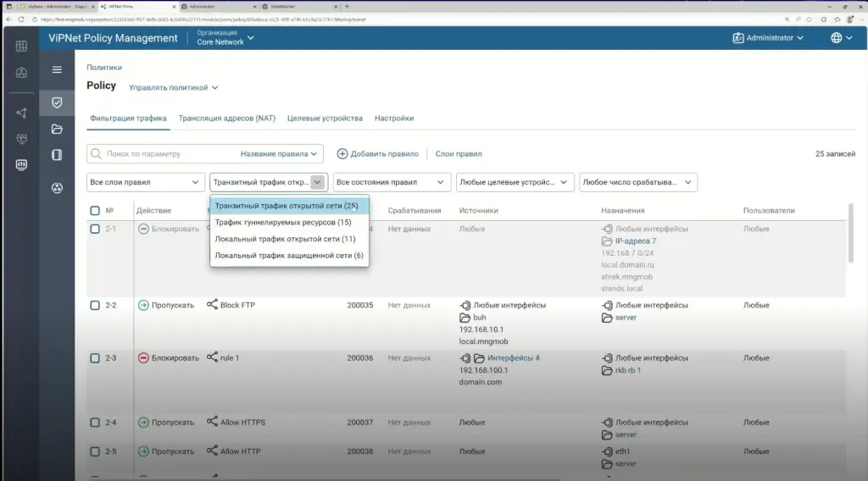Select 'Трафик туннелируемых ресурсов (15)' from the list
The image size is (868, 481).
coord(283,223)
